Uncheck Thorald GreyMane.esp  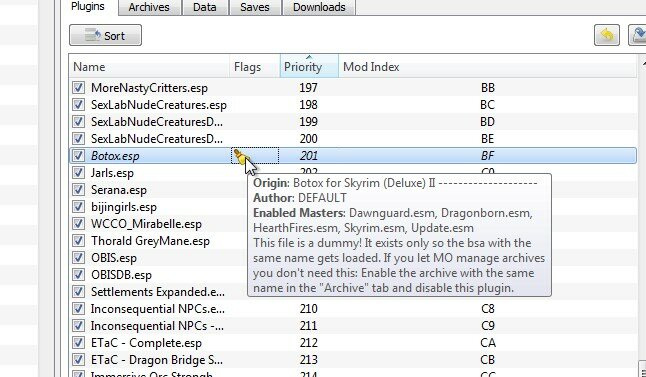[x=78, y=241]
